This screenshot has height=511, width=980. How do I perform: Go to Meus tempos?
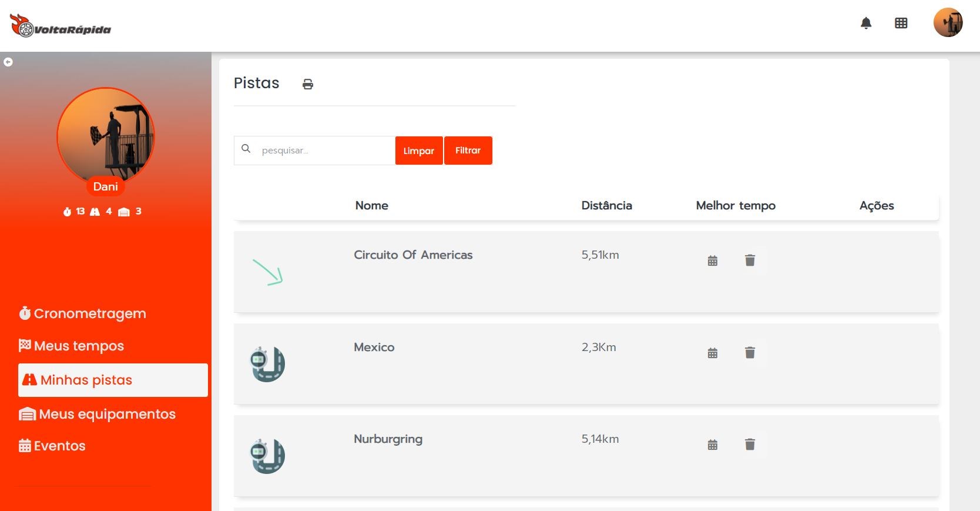72,346
